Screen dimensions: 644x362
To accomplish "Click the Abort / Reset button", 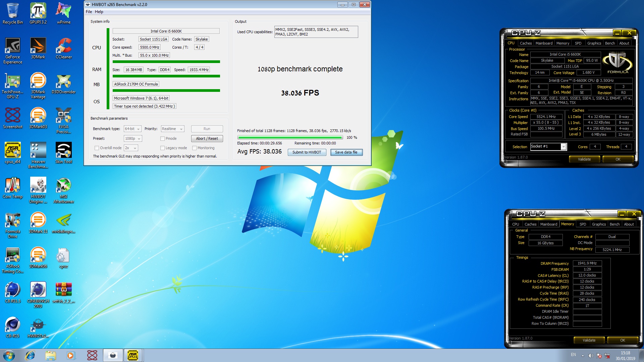I will coord(207,138).
